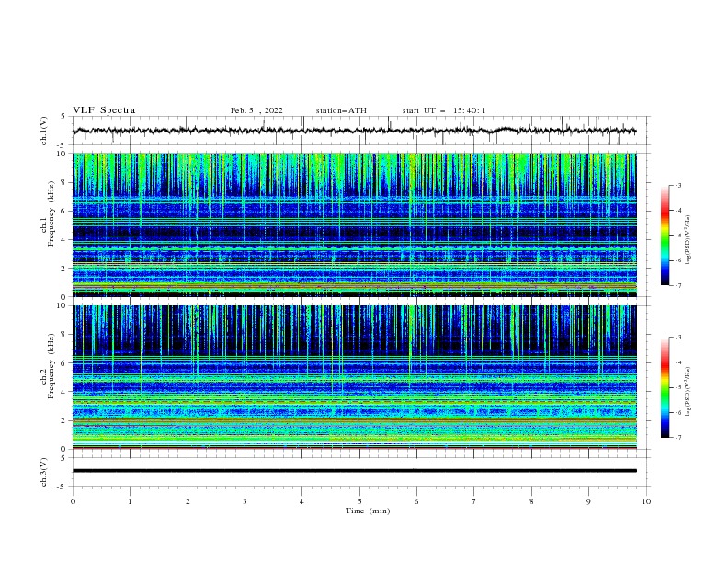Image resolution: width=728 pixels, height=563 pixels.
Task: Click the "2" minute tick label
Action: (x=188, y=501)
